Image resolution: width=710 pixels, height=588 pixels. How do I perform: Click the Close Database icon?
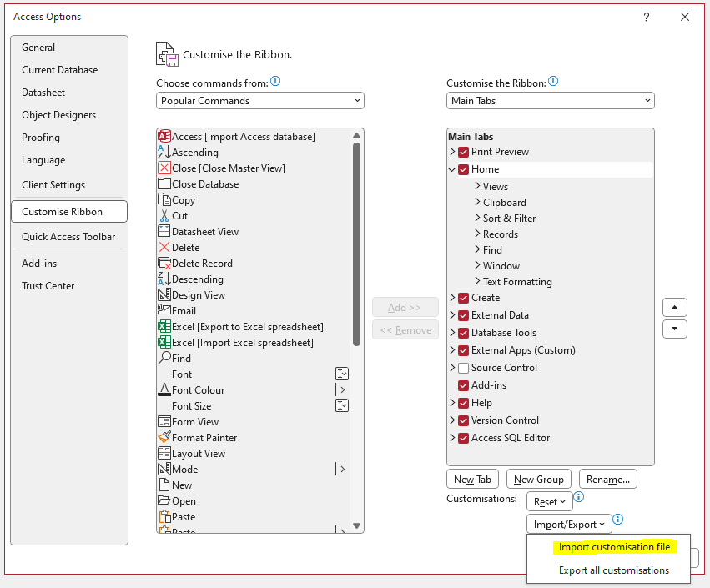(164, 183)
